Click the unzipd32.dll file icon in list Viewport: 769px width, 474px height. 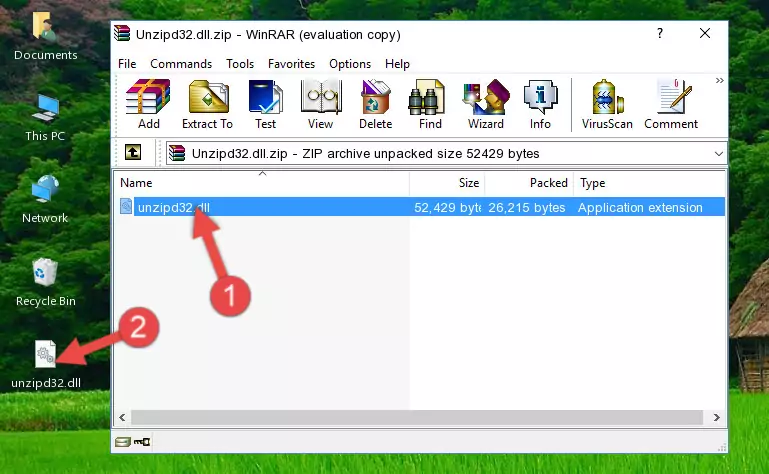(126, 207)
